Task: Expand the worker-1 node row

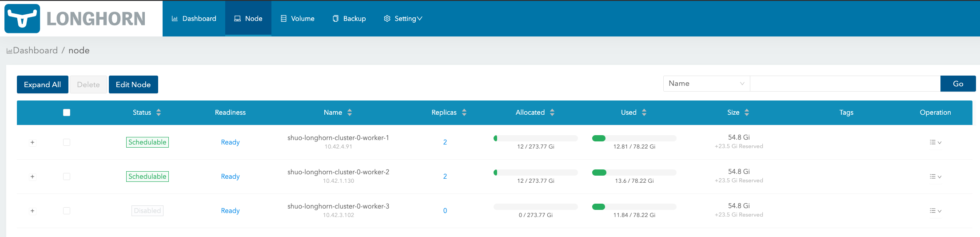Action: tap(32, 142)
